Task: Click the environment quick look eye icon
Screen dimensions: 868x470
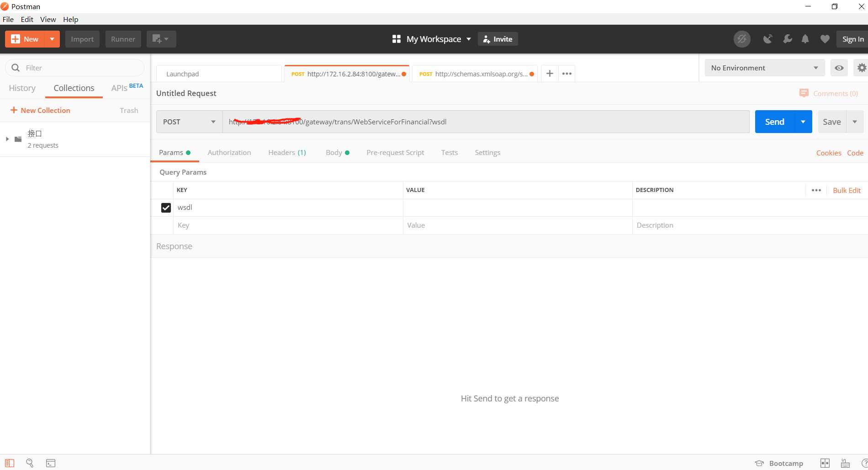Action: coord(839,68)
